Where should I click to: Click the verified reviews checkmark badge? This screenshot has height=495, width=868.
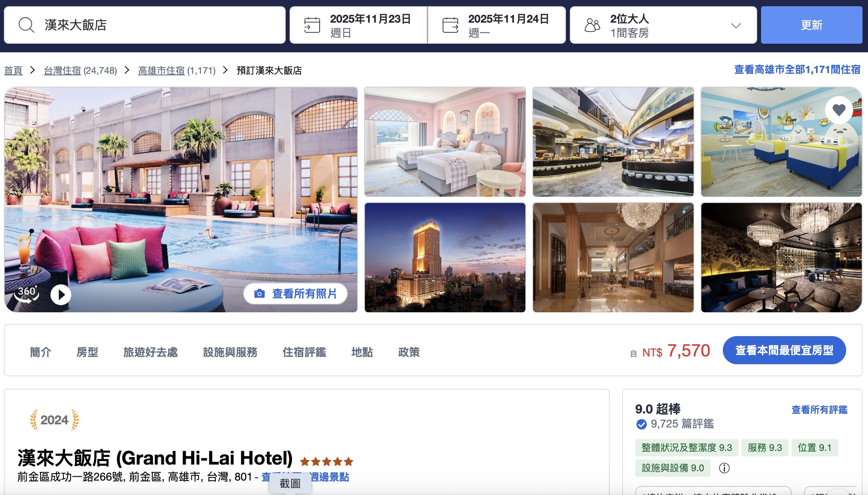click(x=641, y=424)
